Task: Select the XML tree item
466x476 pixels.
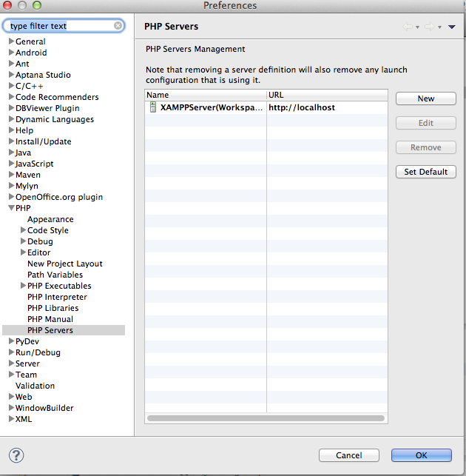Action: [24, 419]
